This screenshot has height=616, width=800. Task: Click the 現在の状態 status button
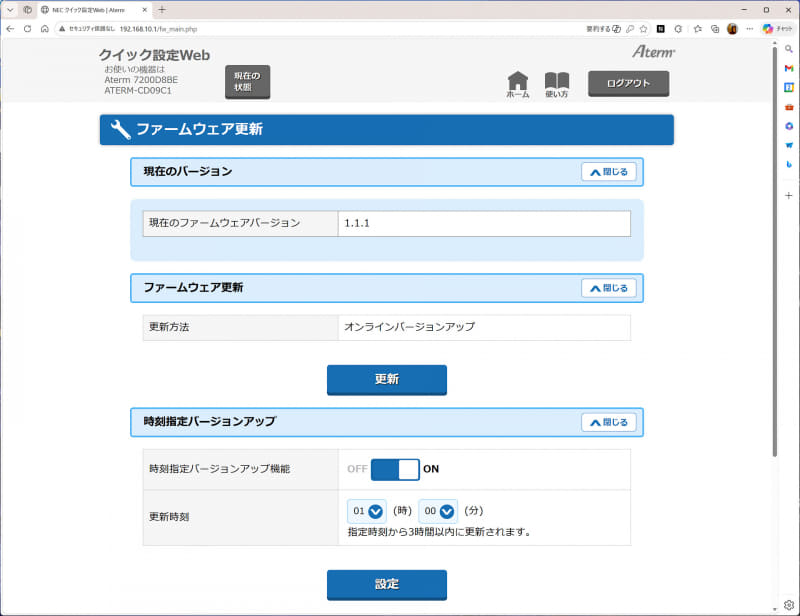[246, 82]
